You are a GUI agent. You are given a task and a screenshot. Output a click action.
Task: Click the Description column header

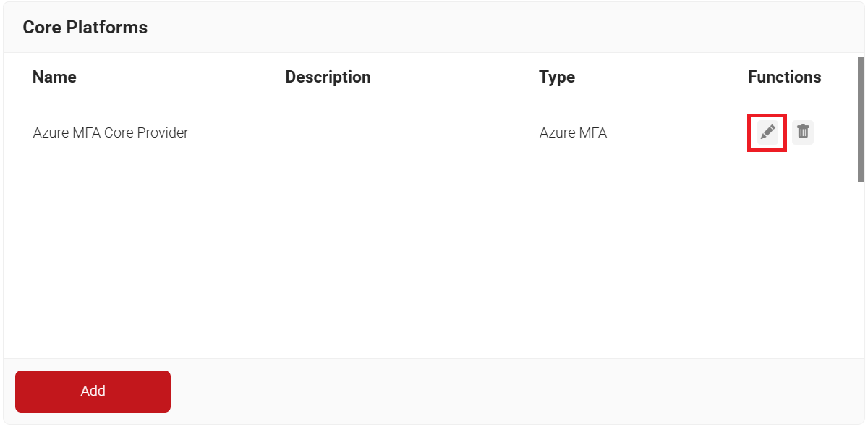pyautogui.click(x=328, y=77)
